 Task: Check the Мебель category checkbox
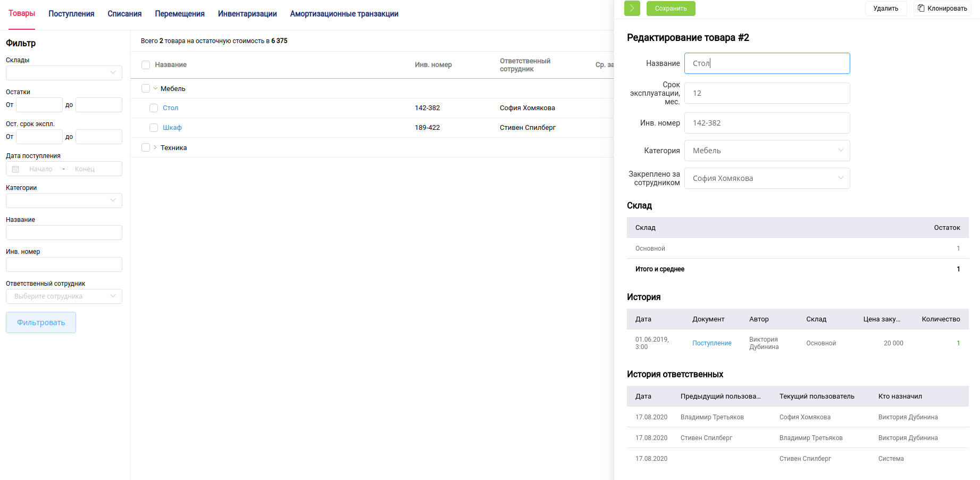146,89
